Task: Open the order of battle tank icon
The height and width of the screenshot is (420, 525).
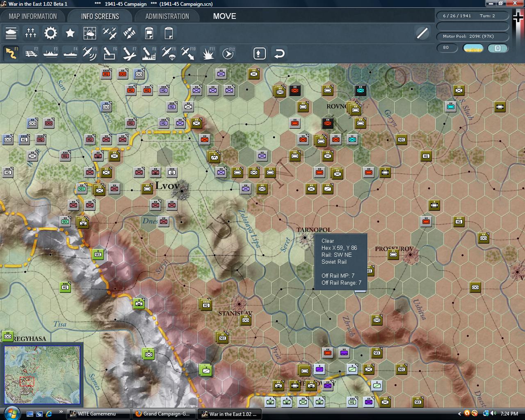Action: click(x=11, y=33)
